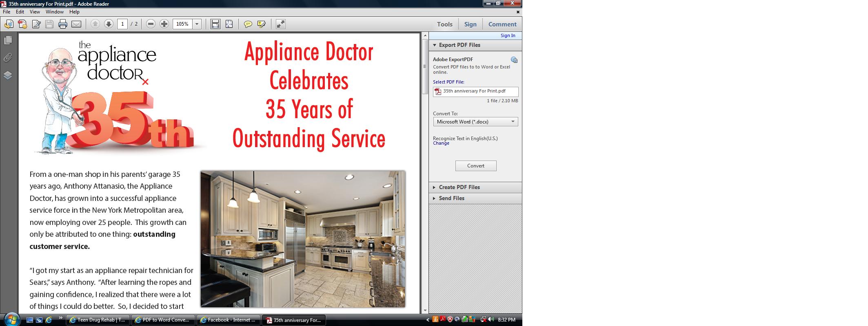Viewport: 868px width, 326px height.
Task: Click Switch Between Windows quick launch icon
Action: point(39,320)
